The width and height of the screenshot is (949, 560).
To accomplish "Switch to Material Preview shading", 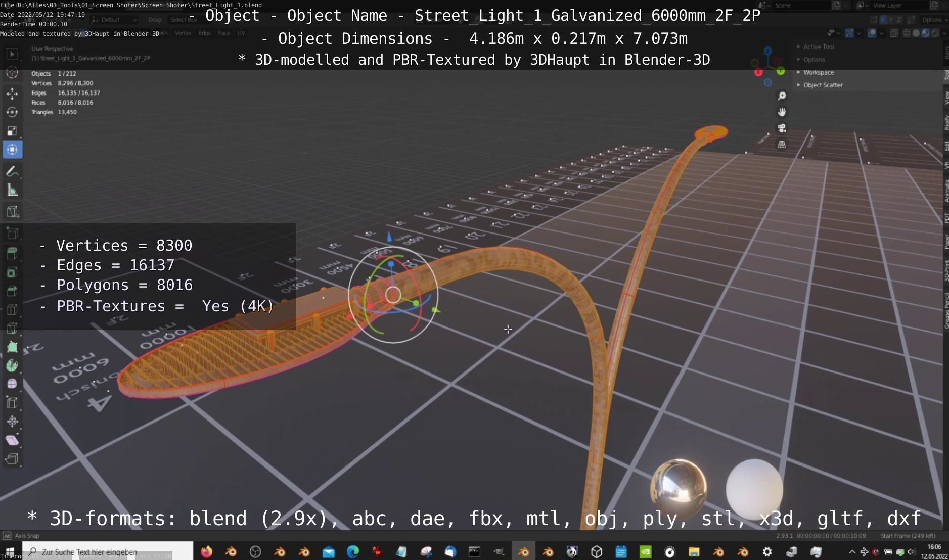I will (925, 33).
